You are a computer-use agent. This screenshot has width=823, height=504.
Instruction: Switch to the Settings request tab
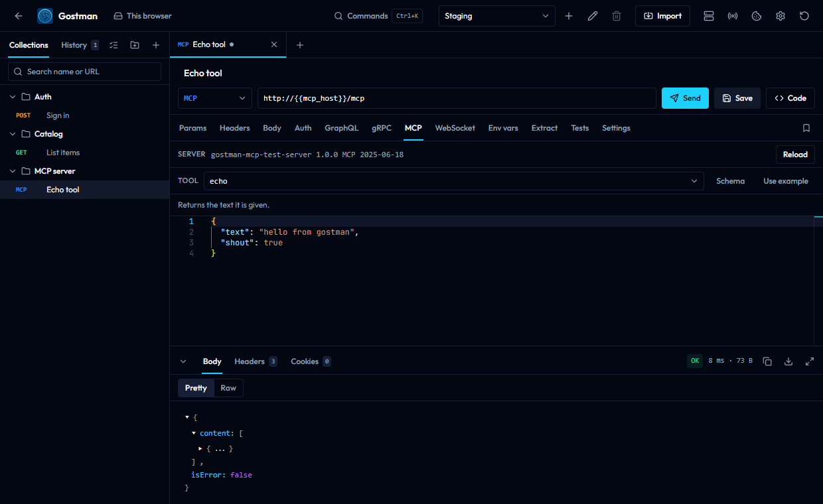coord(617,128)
